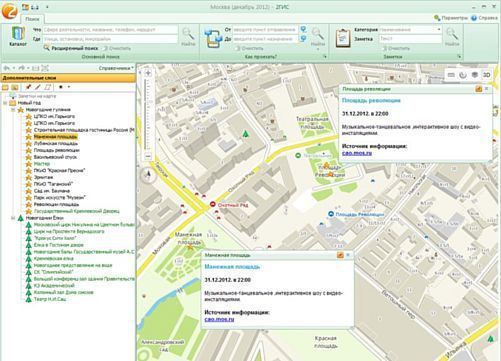Click the map layers stack icon
Image resolution: width=501 pixels, height=361 pixels.
(x=475, y=75)
